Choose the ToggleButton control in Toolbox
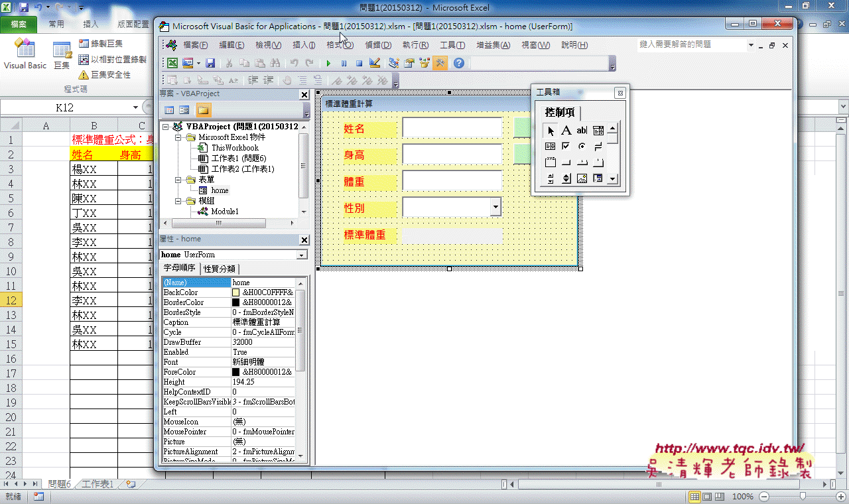The image size is (849, 504). point(598,146)
